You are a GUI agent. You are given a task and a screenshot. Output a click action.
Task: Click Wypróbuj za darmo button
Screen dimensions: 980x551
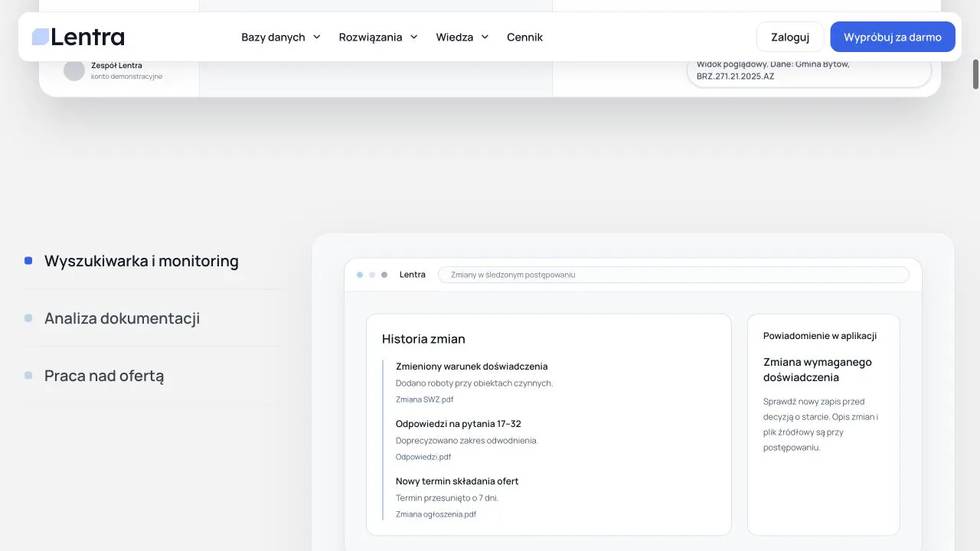[893, 37]
